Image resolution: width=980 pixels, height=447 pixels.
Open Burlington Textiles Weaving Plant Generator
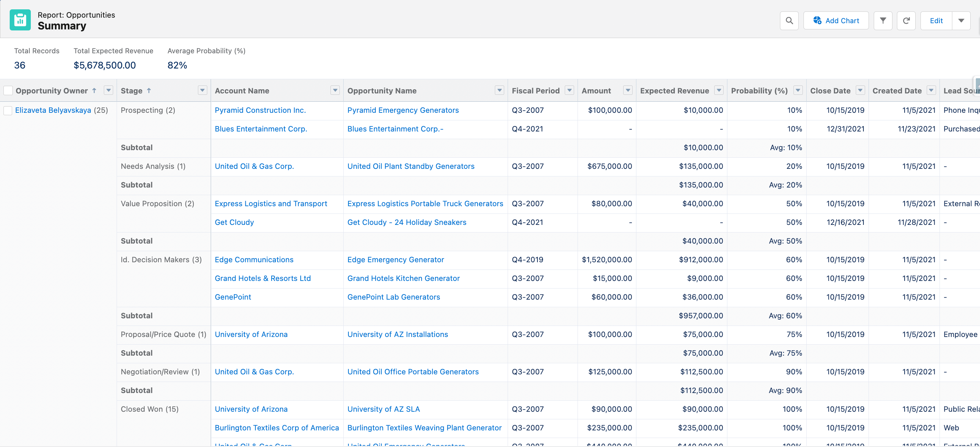pos(424,428)
